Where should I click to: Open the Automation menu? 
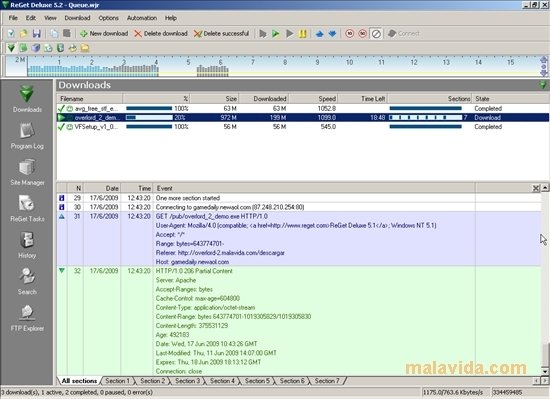pos(142,18)
